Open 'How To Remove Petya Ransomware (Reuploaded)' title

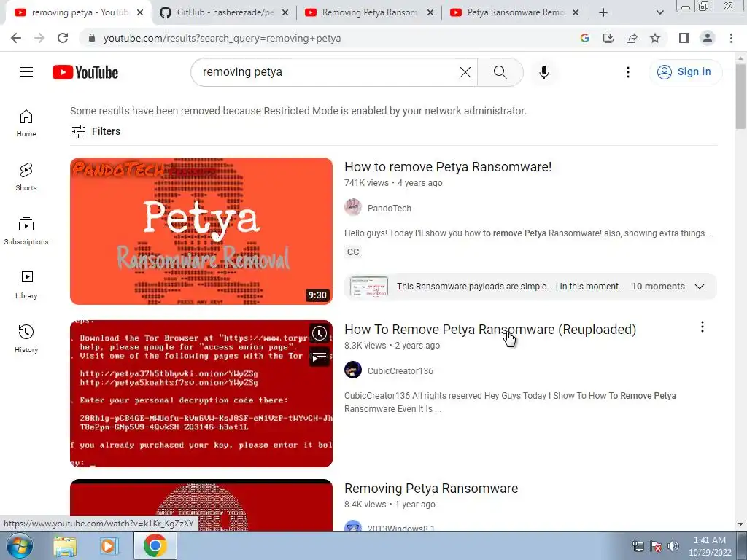coord(490,329)
